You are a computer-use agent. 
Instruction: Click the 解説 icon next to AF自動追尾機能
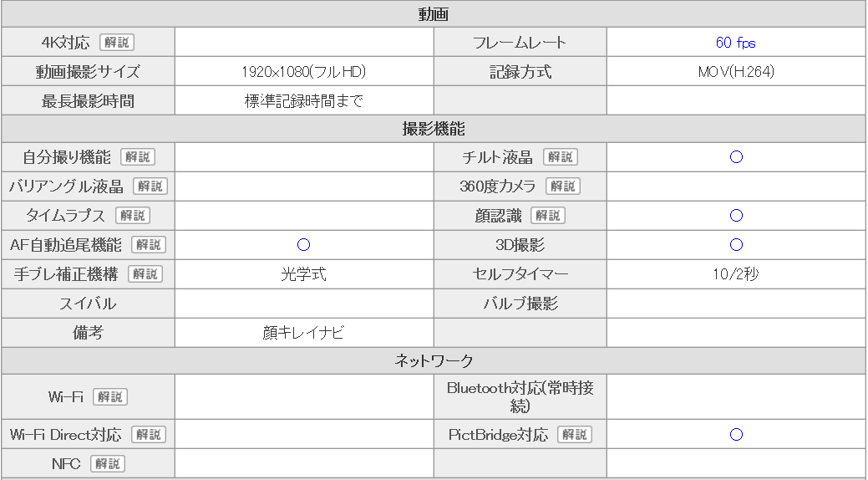(149, 245)
